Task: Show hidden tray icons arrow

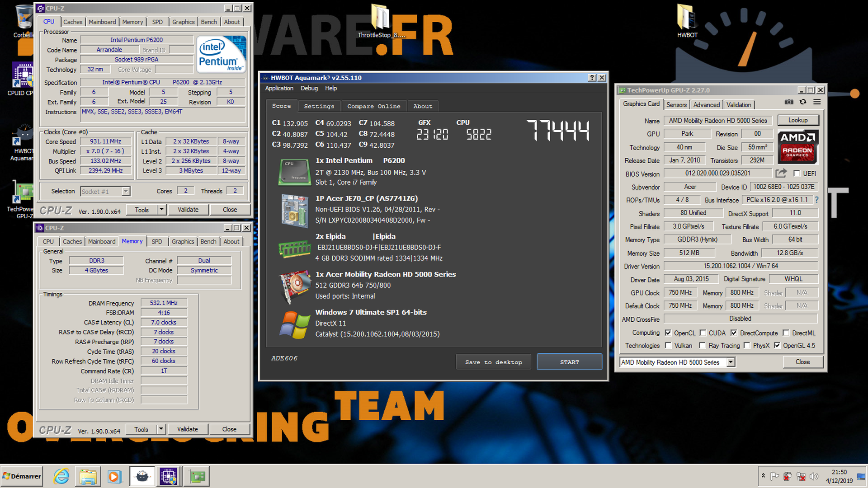Action: coord(763,476)
